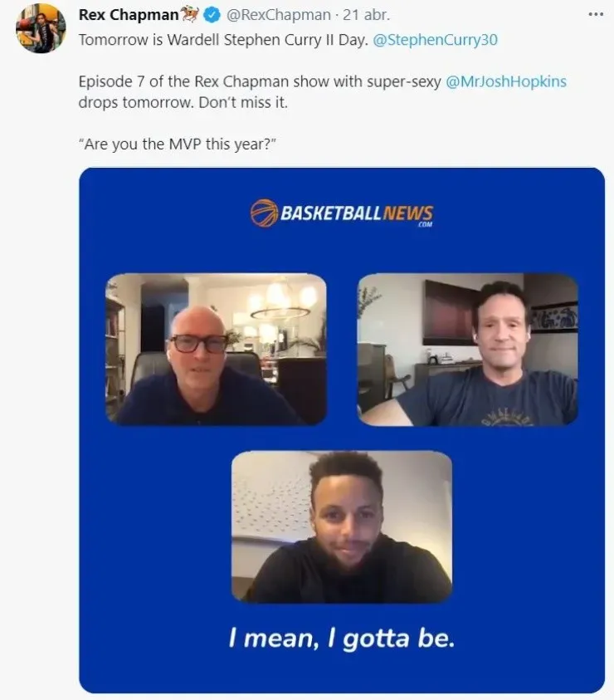Select the video pane with bald man in glasses
Viewport: 614px width, 700px height.
click(x=216, y=349)
